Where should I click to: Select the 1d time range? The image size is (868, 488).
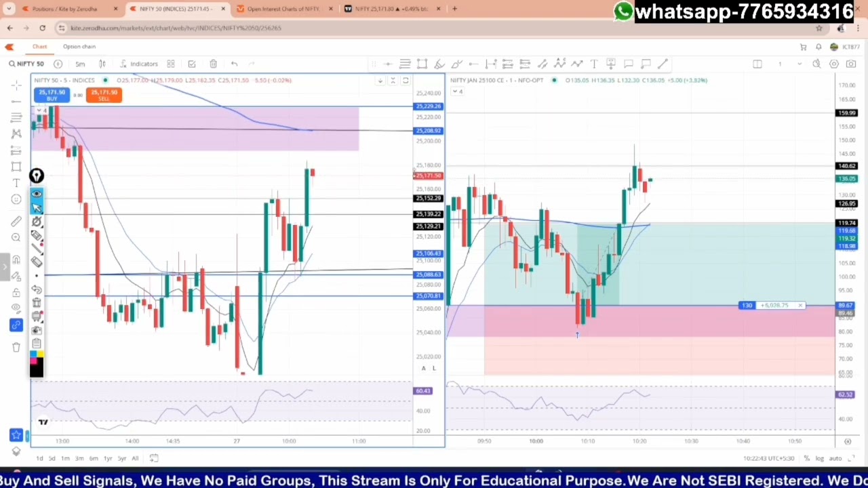pyautogui.click(x=39, y=459)
